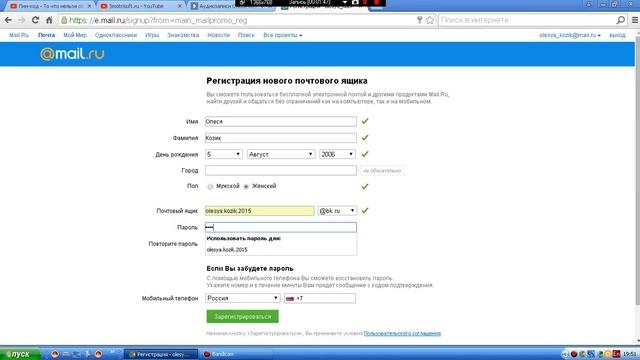Click the Пароль input field
This screenshot has width=640, height=360.
pos(281,227)
